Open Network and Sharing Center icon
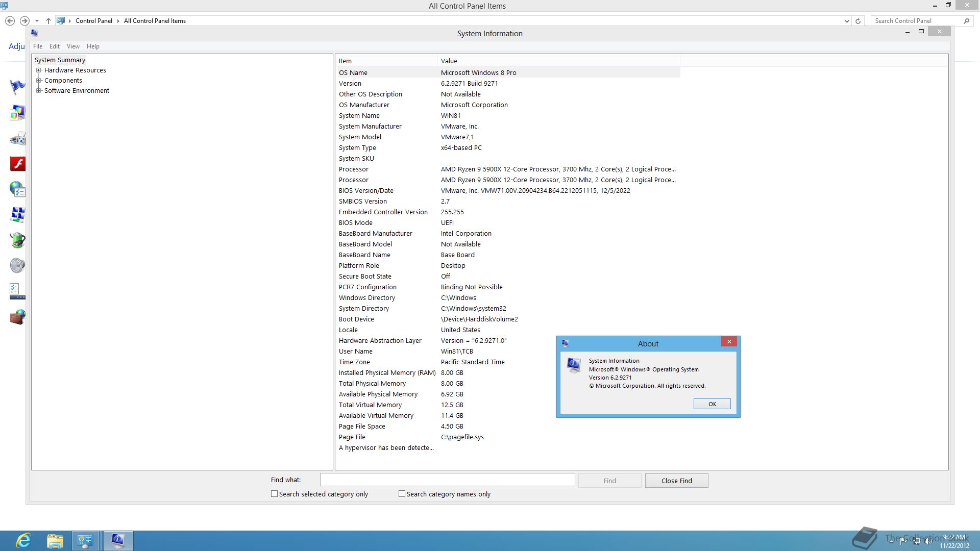The height and width of the screenshot is (551, 980). pos(17,215)
